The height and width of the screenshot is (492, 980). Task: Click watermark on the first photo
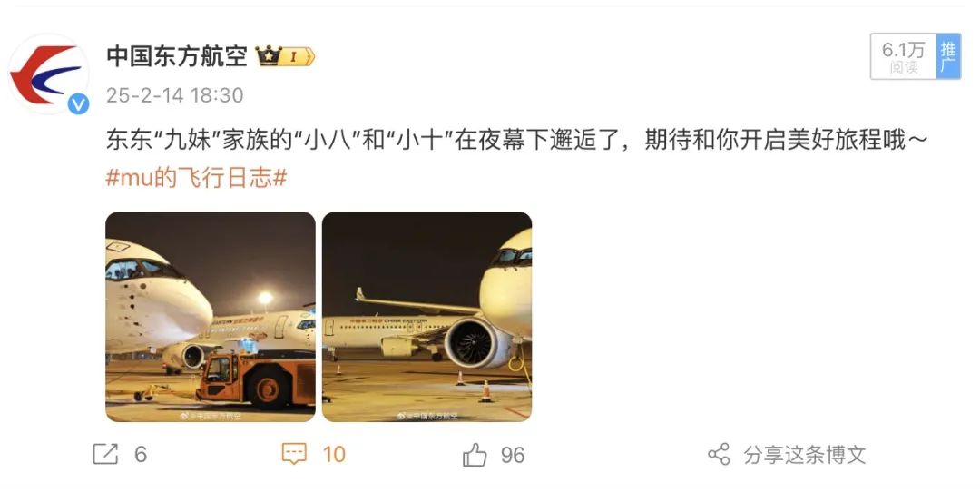click(x=211, y=415)
